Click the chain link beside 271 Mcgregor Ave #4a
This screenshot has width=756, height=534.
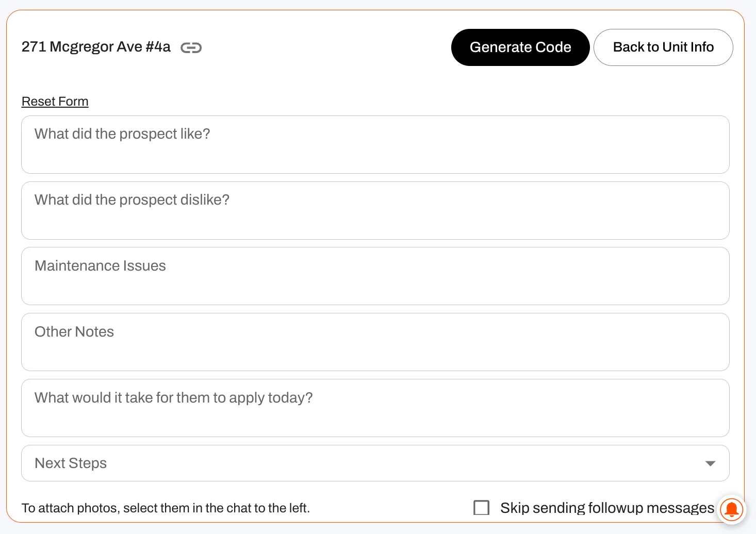click(191, 47)
